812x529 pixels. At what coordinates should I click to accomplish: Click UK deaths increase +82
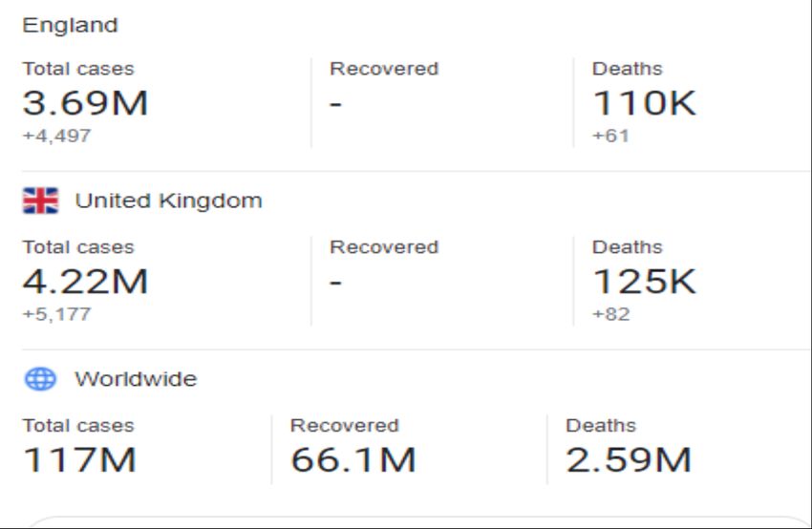coord(611,314)
